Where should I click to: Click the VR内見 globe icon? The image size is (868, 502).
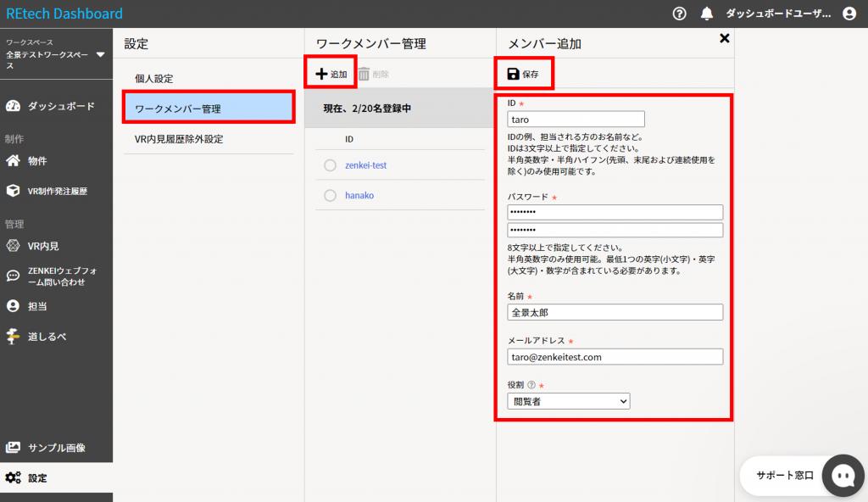point(13,245)
